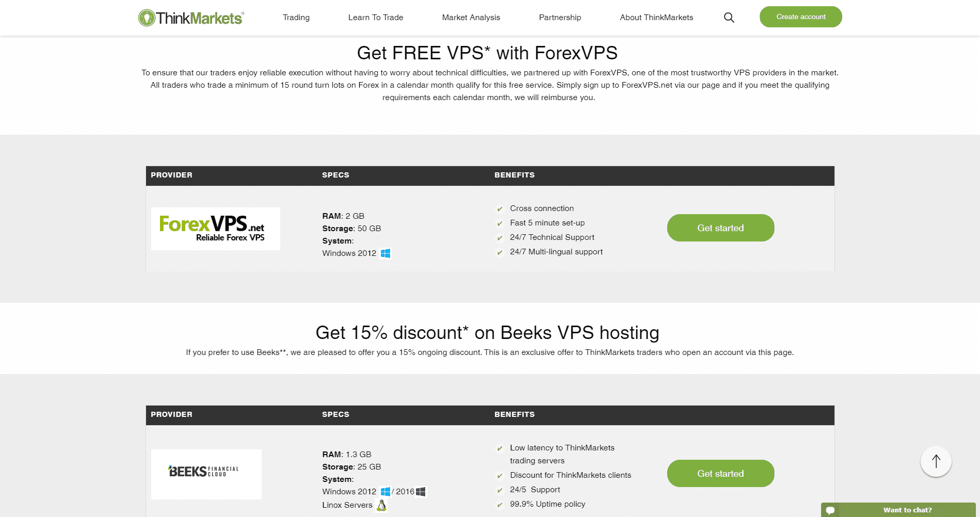Select Learn To Trade in the navigation

tap(375, 17)
